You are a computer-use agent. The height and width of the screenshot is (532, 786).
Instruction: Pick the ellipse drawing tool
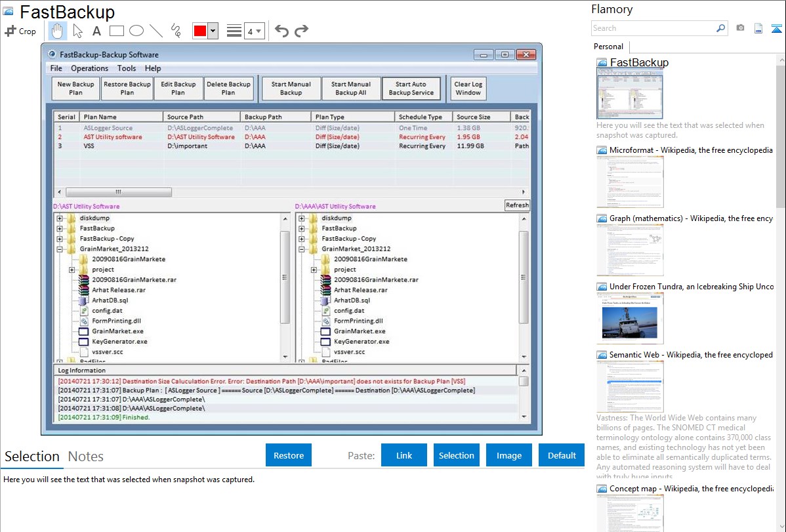click(136, 31)
